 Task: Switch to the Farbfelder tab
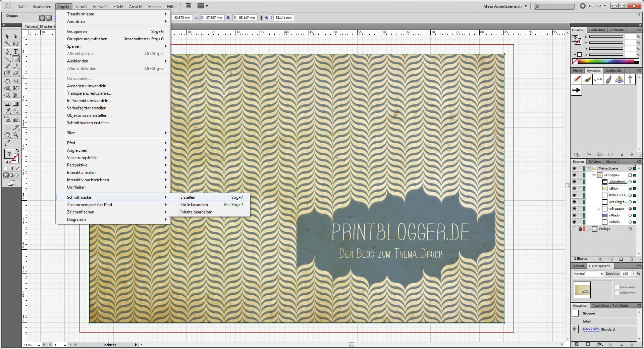(x=597, y=30)
